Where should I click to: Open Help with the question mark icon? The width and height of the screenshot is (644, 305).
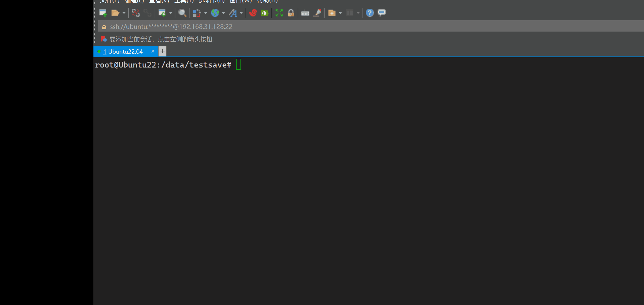coord(370,13)
